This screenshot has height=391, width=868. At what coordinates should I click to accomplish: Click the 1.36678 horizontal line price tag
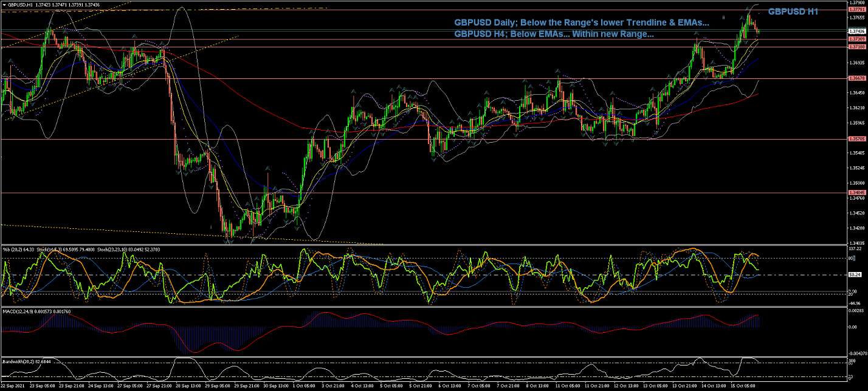tap(857, 78)
